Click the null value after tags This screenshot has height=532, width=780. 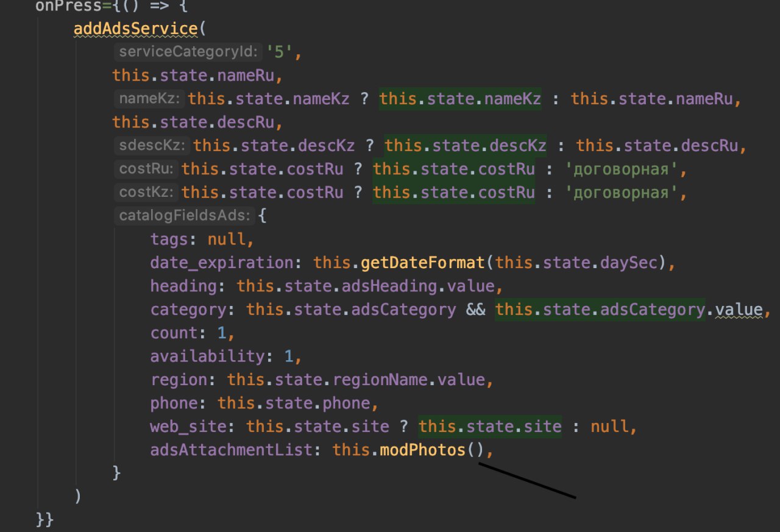[227, 239]
